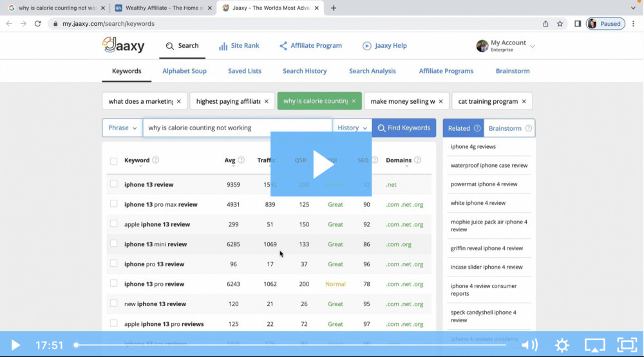Check the 'iphone 13 mini review' row
644x357 pixels.
click(114, 243)
